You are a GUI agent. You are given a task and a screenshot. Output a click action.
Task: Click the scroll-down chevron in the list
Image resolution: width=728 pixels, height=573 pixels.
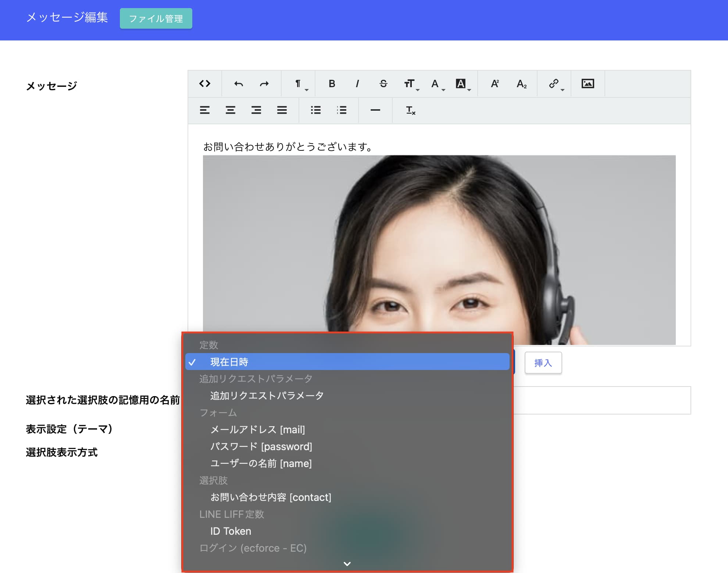(x=347, y=564)
